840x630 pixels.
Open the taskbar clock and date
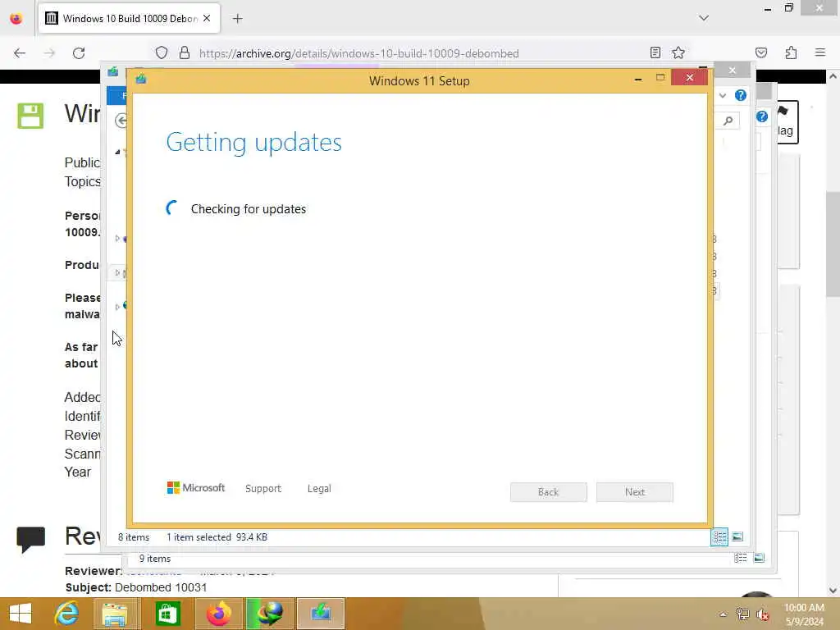click(x=804, y=614)
